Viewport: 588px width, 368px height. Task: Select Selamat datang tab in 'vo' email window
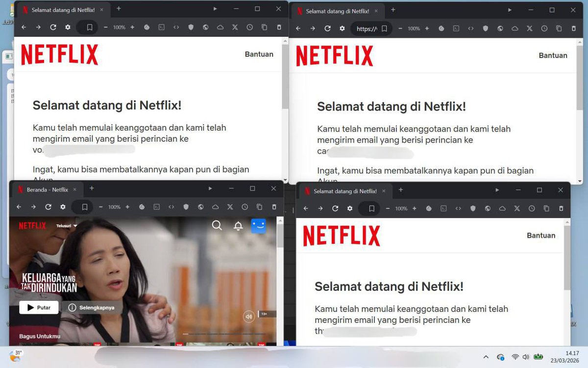[x=63, y=10]
